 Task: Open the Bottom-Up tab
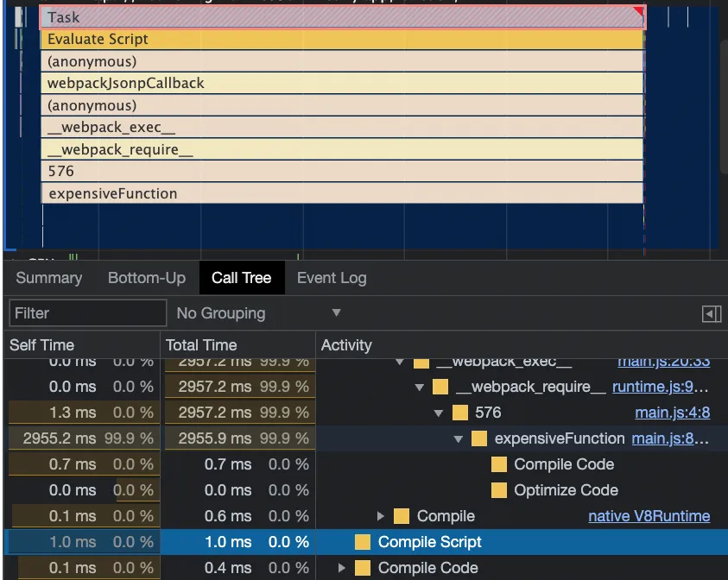[x=147, y=277]
